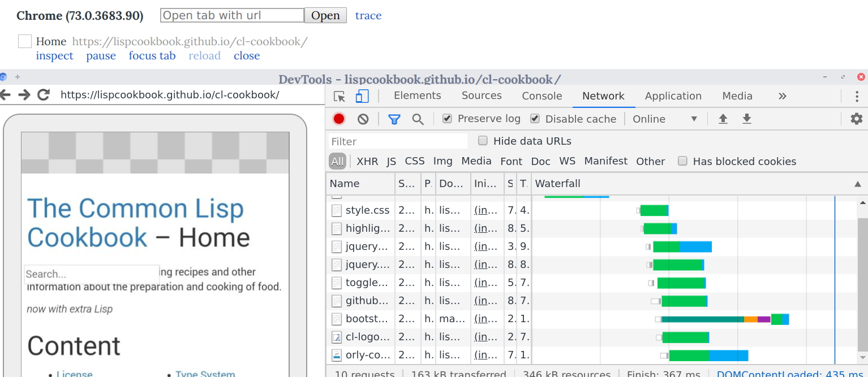
Task: Go forward in the remote browser
Action: [24, 95]
